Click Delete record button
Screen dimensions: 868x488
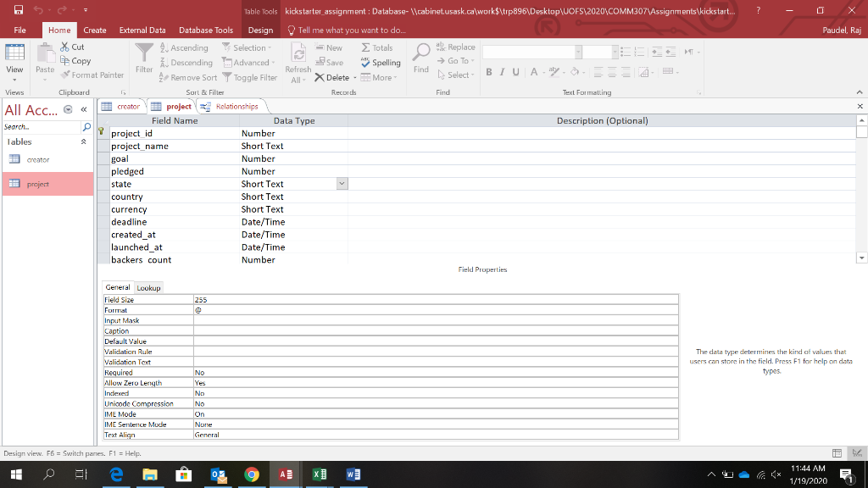click(x=332, y=77)
